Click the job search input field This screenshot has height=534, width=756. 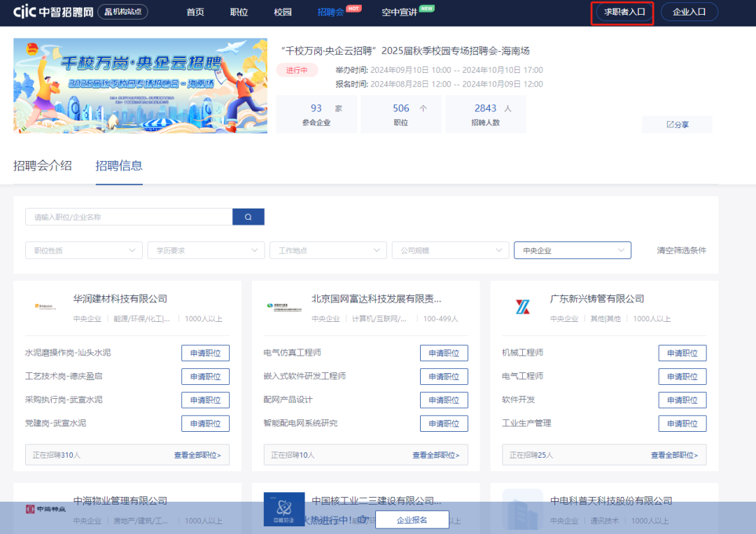point(129,216)
